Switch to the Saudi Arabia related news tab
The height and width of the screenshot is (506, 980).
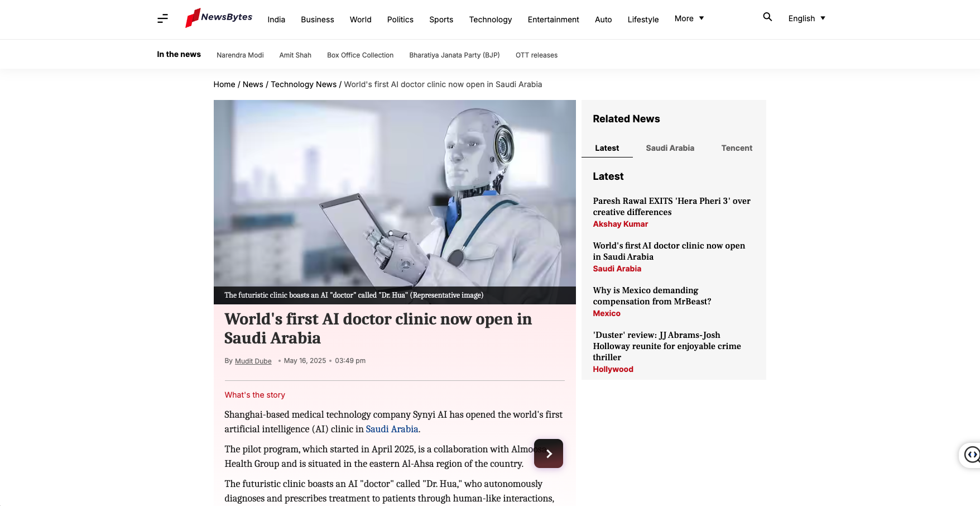(x=670, y=148)
